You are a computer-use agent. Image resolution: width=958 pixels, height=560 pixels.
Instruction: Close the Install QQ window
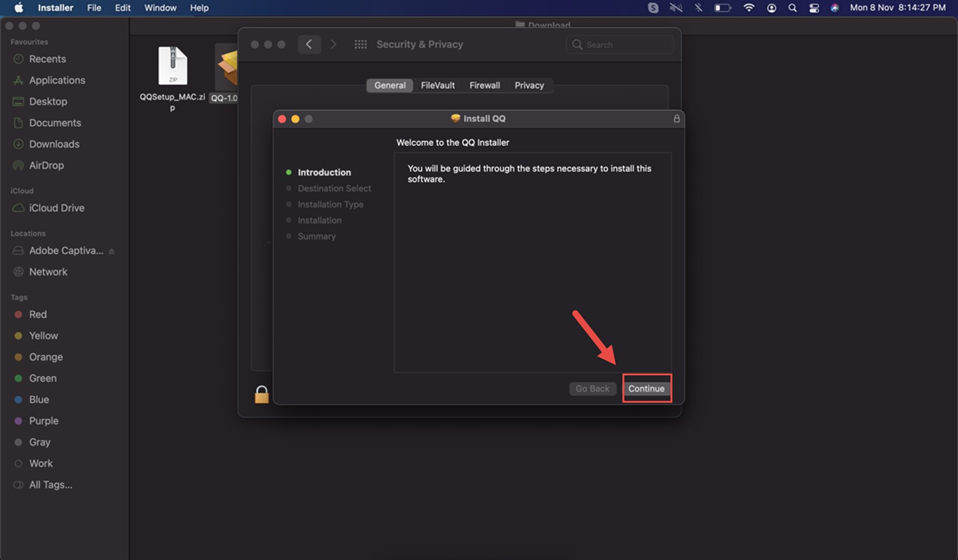(x=282, y=119)
